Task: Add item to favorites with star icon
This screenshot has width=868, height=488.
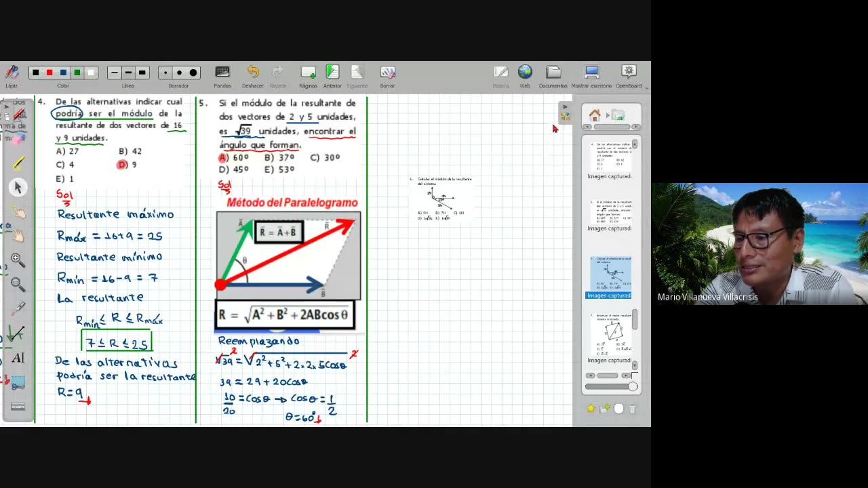Action: point(591,409)
